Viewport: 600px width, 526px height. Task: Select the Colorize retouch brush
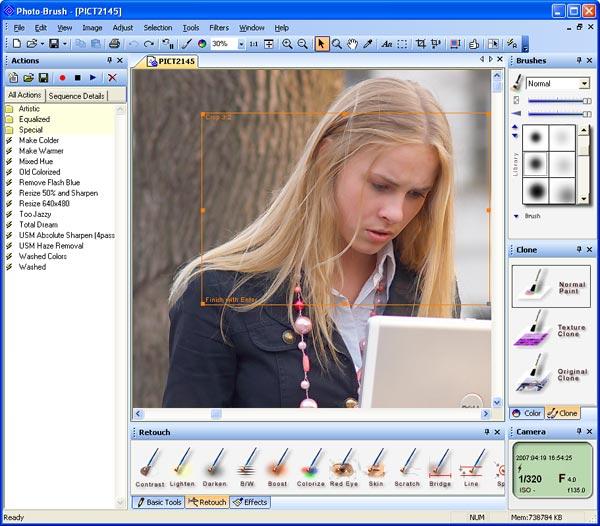311,467
